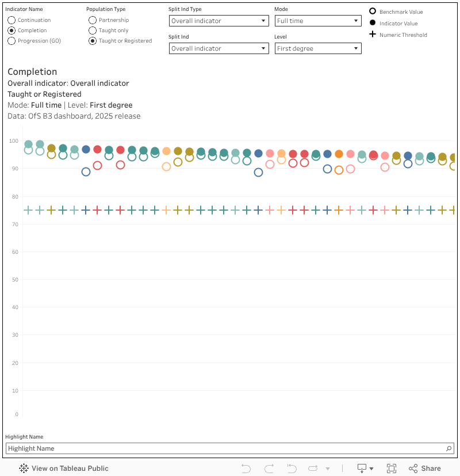Choose the Partnership population type
This screenshot has height=476, width=460.
tap(93, 20)
